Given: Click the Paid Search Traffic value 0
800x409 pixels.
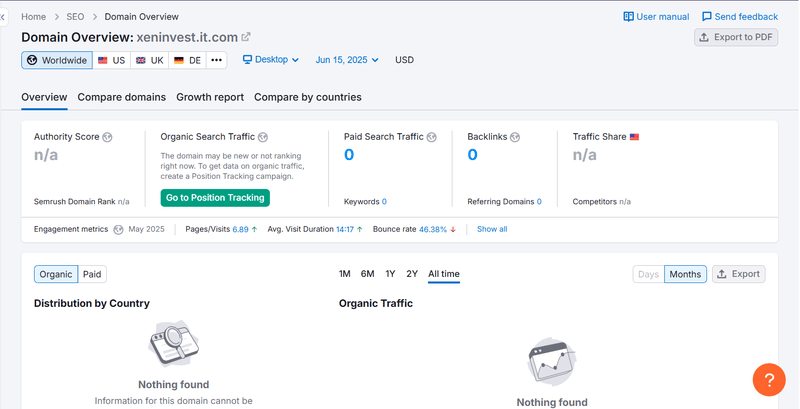Looking at the screenshot, I should pos(349,155).
